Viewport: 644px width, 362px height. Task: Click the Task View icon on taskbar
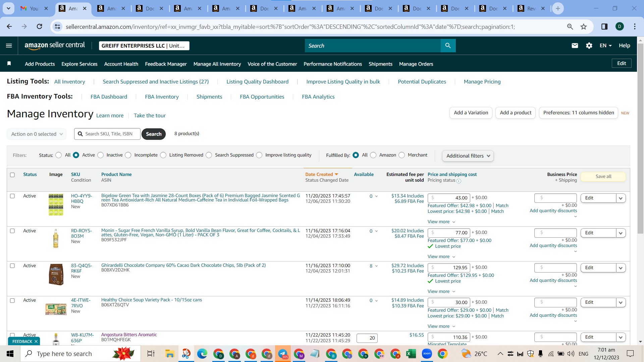(x=151, y=354)
